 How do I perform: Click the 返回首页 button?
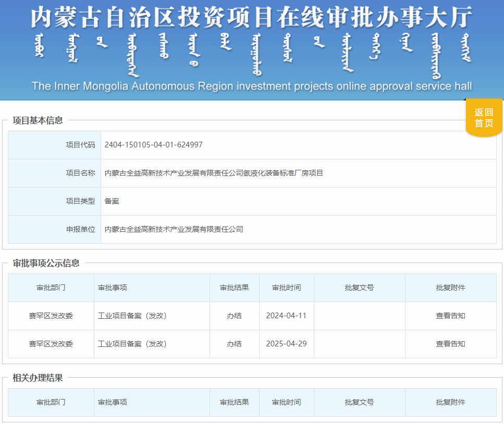[x=483, y=118]
